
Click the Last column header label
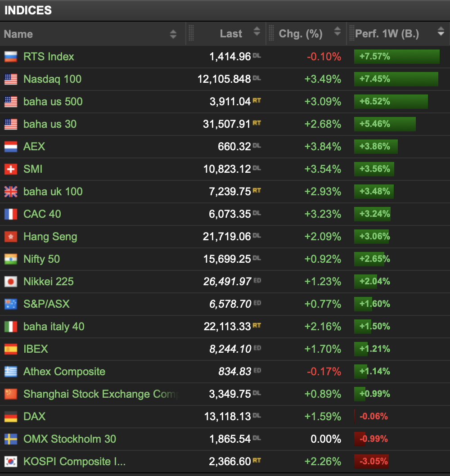[231, 34]
